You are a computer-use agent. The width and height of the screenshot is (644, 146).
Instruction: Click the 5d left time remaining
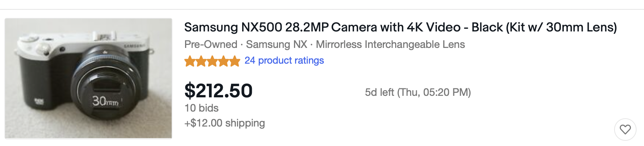click(x=379, y=92)
